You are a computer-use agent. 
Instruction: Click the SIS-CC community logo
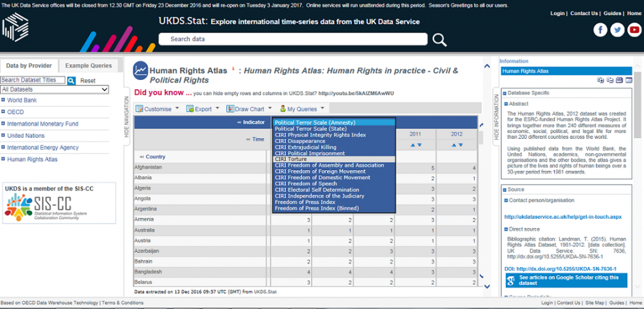tap(46, 207)
